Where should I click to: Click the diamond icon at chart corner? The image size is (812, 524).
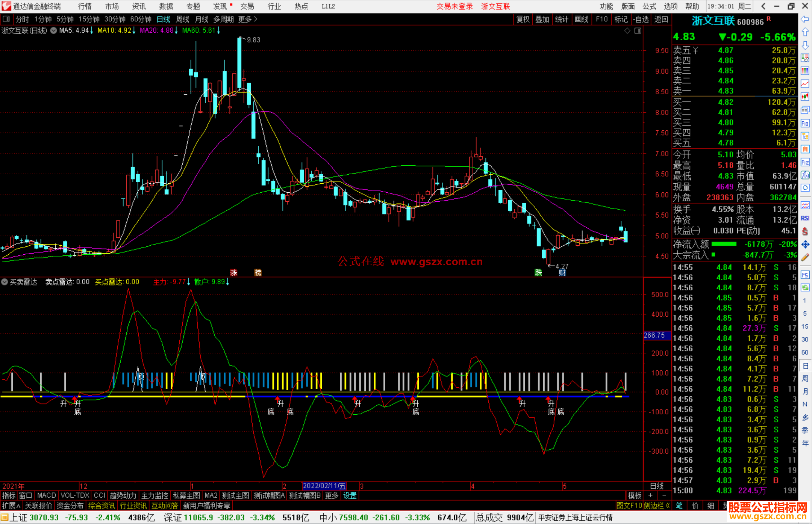pyautogui.click(x=627, y=31)
